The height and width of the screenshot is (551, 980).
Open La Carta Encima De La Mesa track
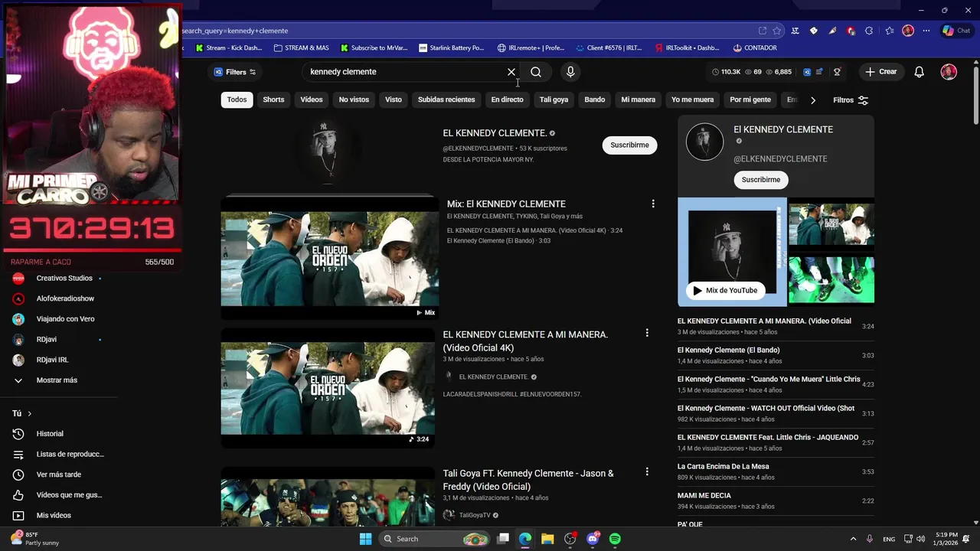[x=724, y=466]
